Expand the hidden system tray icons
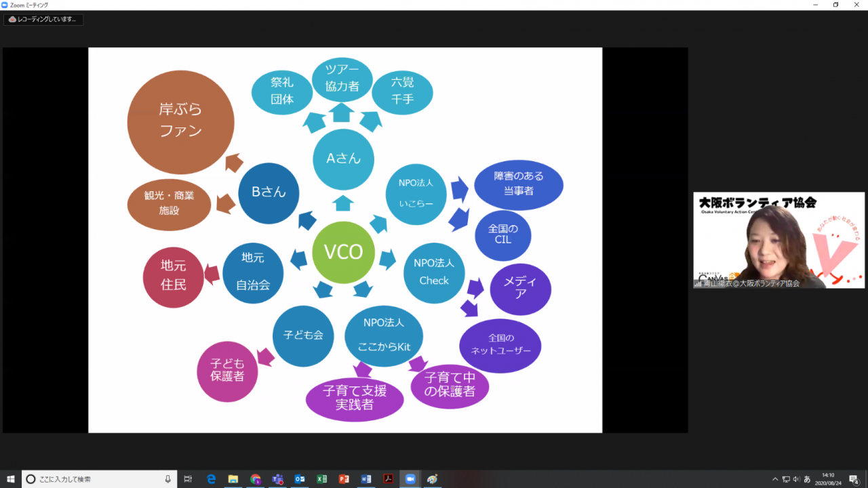This screenshot has width=868, height=488. [775, 479]
